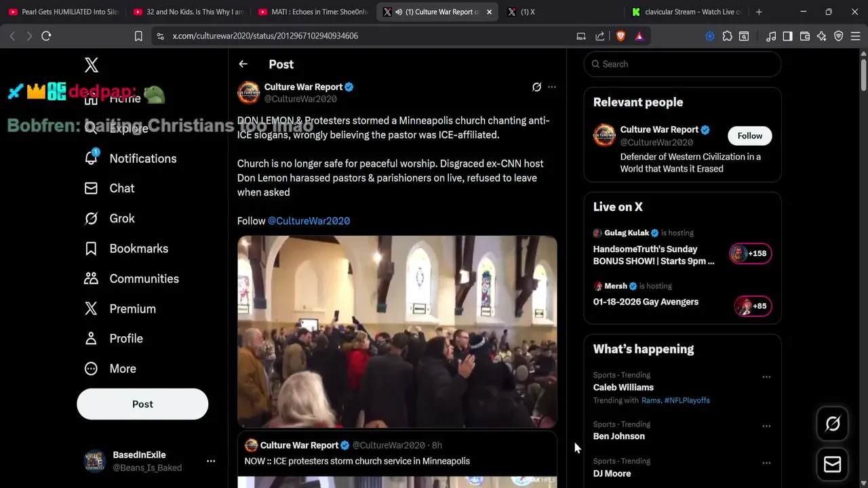Open the Ben Johnson trending topic
Image resolution: width=868 pixels, height=488 pixels.
[x=618, y=436]
